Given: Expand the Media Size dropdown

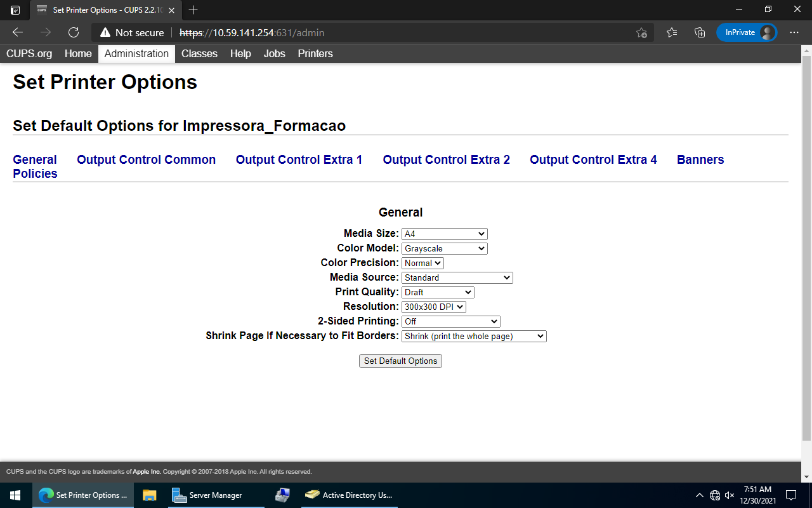Looking at the screenshot, I should (444, 234).
